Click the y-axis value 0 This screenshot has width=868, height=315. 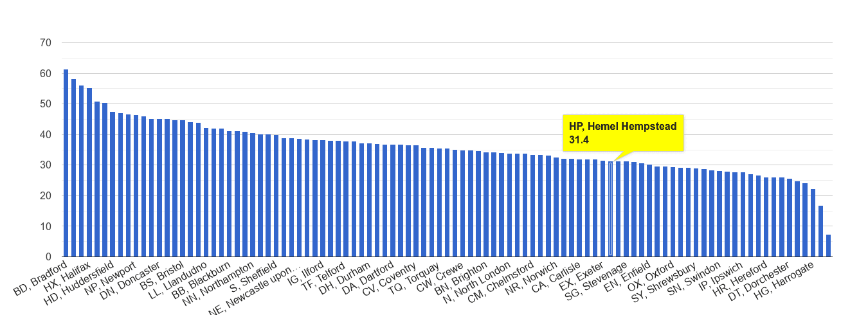pyautogui.click(x=49, y=257)
